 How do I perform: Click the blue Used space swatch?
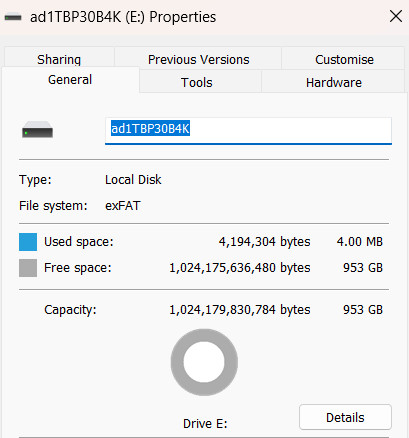[28, 242]
